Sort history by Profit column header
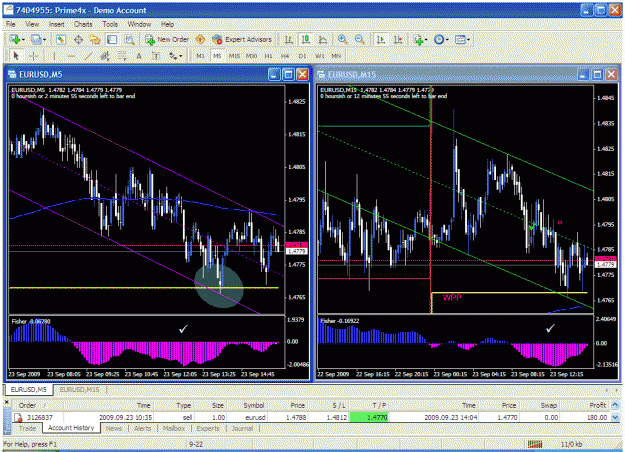This screenshot has height=452, width=625. coord(597,405)
